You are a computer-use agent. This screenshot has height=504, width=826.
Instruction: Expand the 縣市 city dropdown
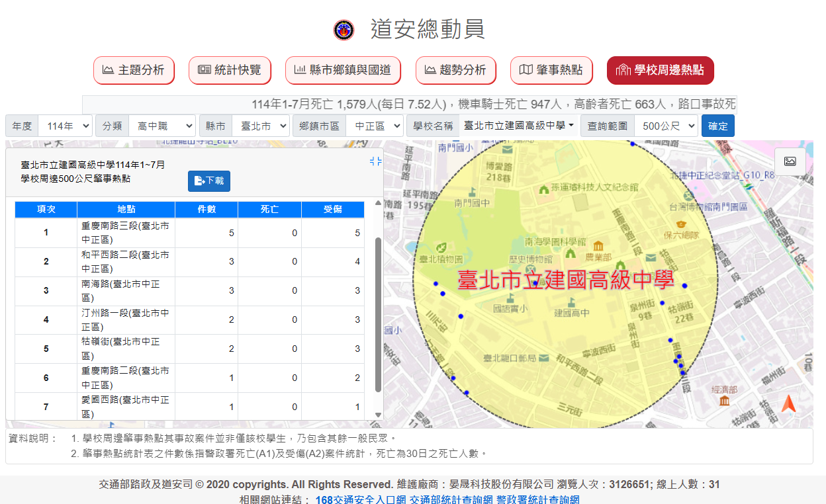pyautogui.click(x=261, y=126)
